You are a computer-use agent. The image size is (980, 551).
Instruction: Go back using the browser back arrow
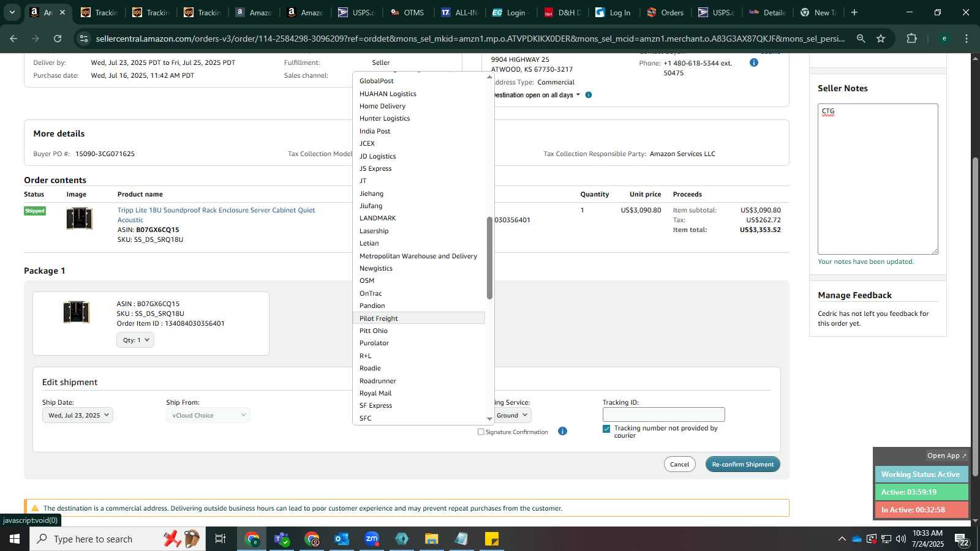13,39
